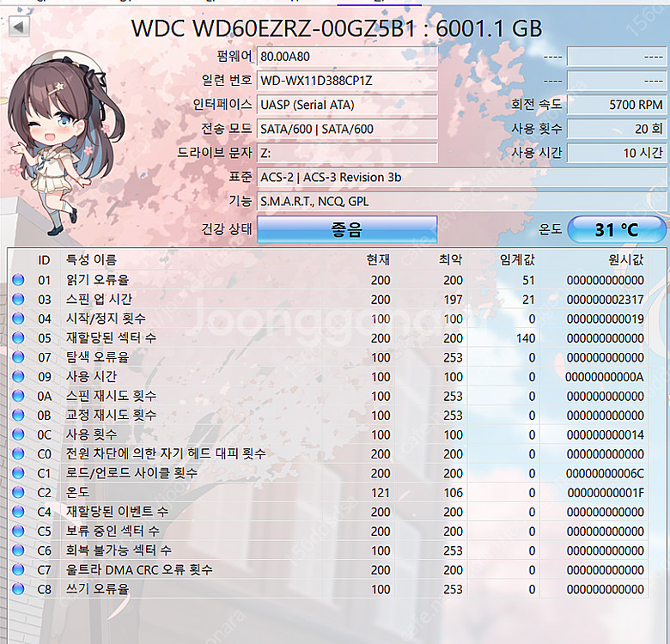This screenshot has width=670, height=644.
Task: Select the 재할당된 섹터 수 attribute name
Action: coord(111,337)
